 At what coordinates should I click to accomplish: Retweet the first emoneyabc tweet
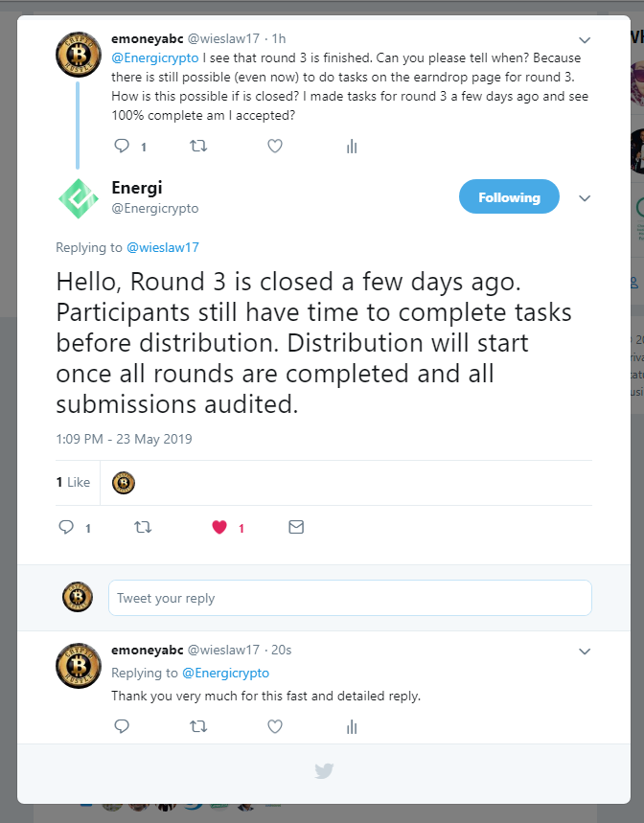click(198, 146)
